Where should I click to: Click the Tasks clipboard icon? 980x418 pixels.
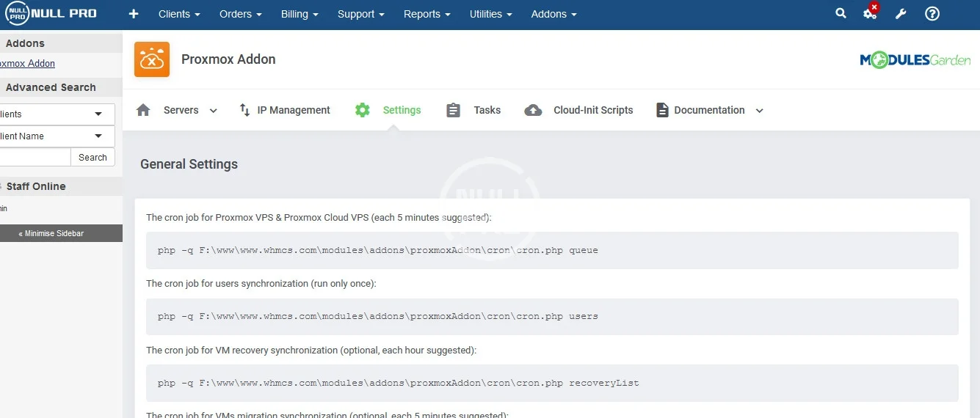pos(453,110)
